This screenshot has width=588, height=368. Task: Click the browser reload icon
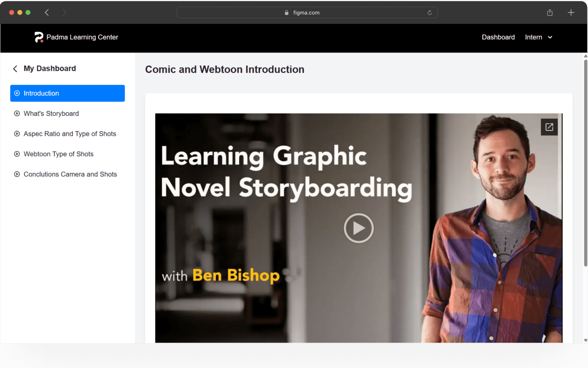click(x=430, y=13)
